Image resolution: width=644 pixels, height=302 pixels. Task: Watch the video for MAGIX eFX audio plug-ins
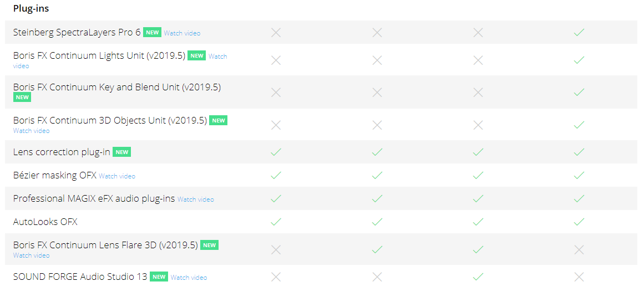point(195,199)
